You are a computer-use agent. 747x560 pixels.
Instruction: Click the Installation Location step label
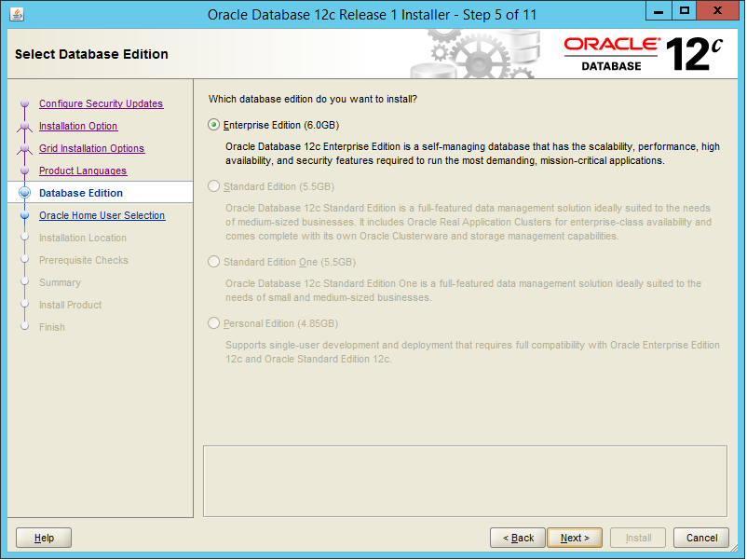83,238
